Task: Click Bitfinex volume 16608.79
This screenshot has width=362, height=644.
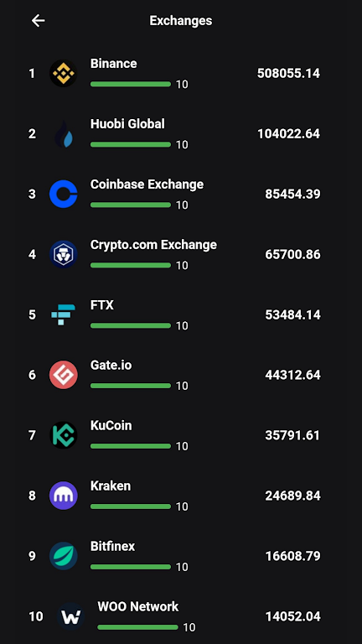Action: [x=292, y=556]
